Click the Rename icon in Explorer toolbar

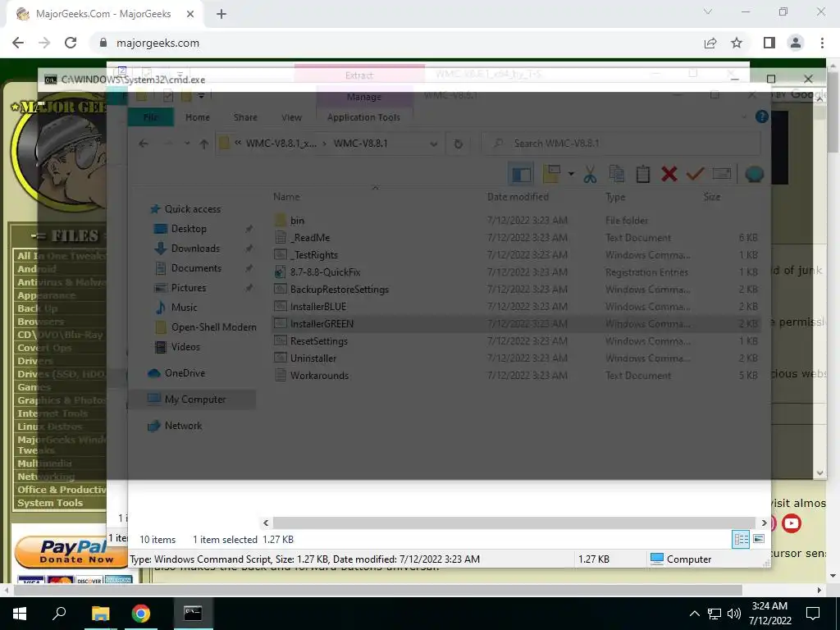(x=722, y=174)
